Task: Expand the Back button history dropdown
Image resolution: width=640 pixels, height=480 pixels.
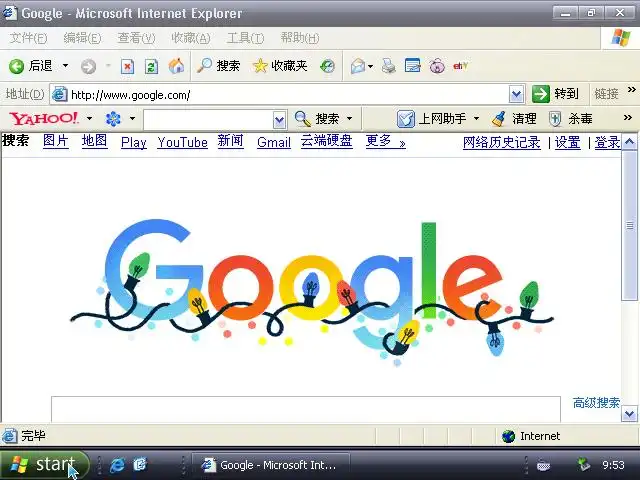Action: pyautogui.click(x=65, y=65)
